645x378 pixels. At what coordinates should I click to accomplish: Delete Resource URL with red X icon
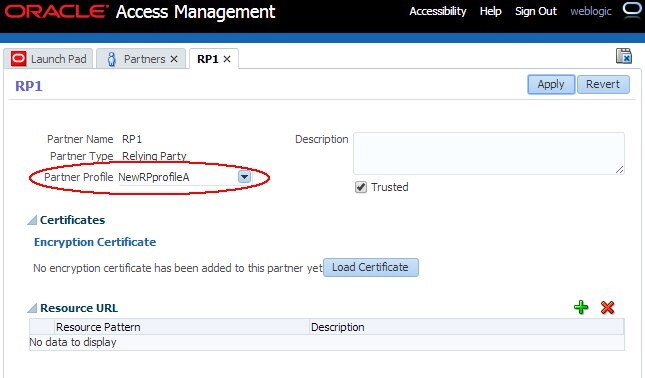[x=607, y=307]
